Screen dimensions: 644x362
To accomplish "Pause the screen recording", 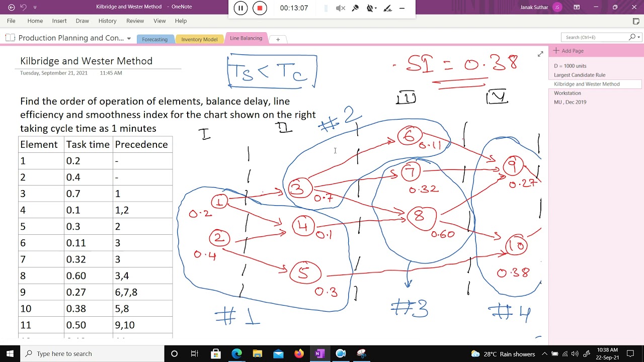I will pos(240,8).
